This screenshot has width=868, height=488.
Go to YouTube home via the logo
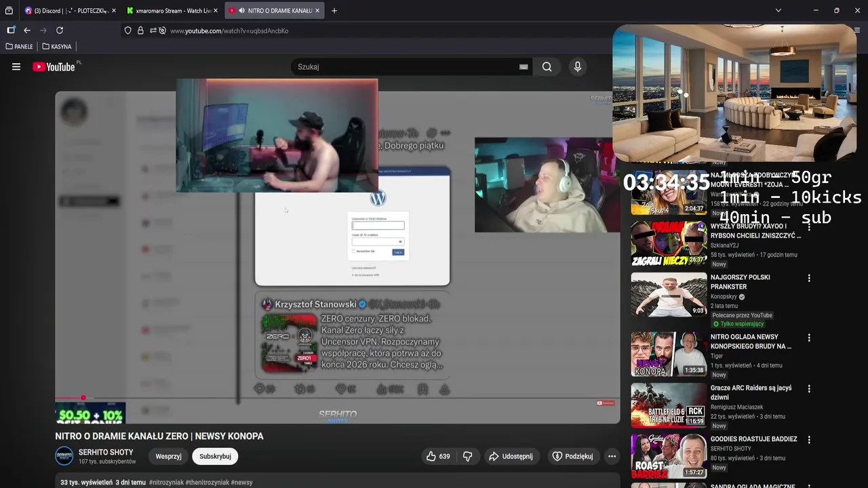point(54,66)
